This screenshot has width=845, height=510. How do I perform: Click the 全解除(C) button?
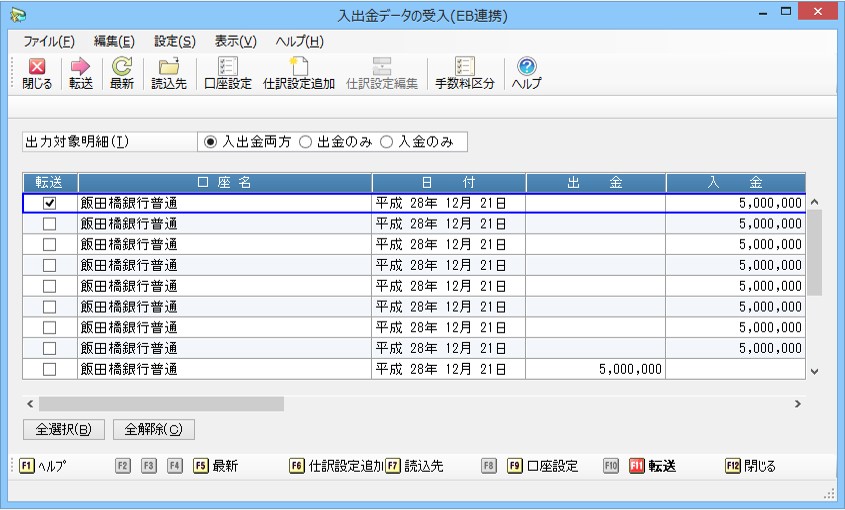[153, 429]
